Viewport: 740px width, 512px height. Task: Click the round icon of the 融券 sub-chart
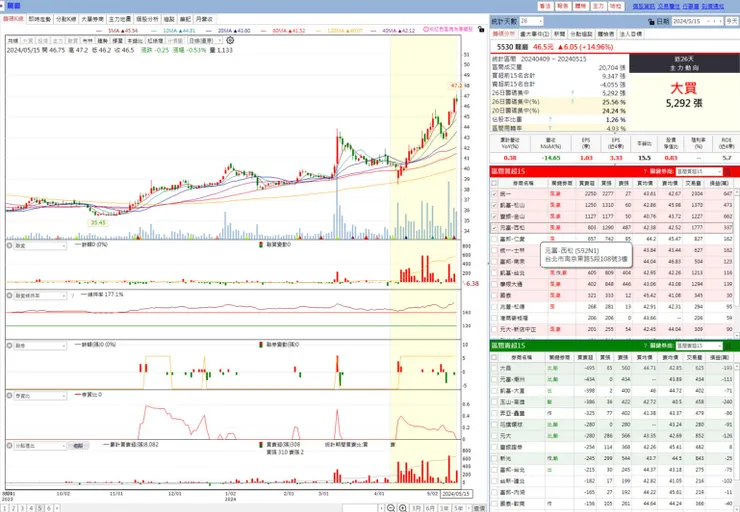click(9, 345)
